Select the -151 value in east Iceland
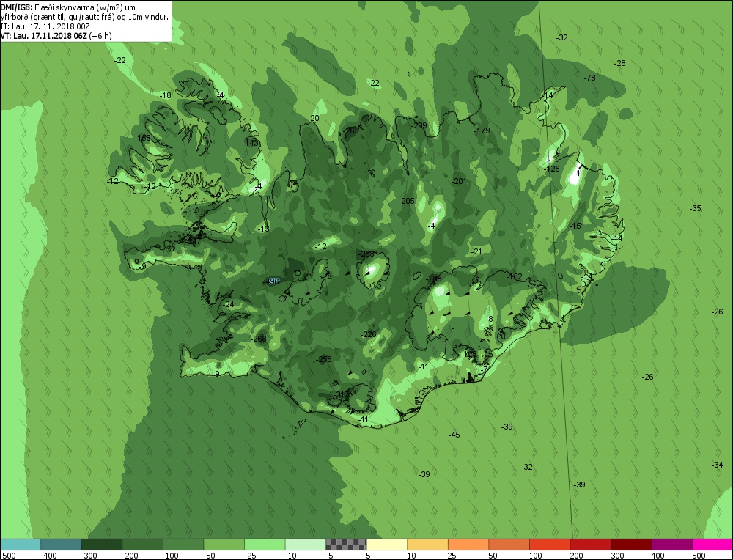This screenshot has height=560, width=733. coord(578,226)
